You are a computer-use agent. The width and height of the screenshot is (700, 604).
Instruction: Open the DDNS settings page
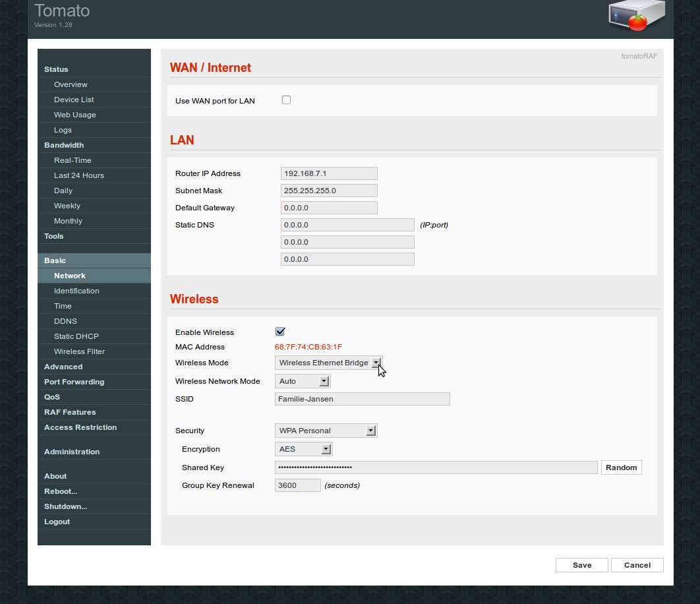[65, 320]
